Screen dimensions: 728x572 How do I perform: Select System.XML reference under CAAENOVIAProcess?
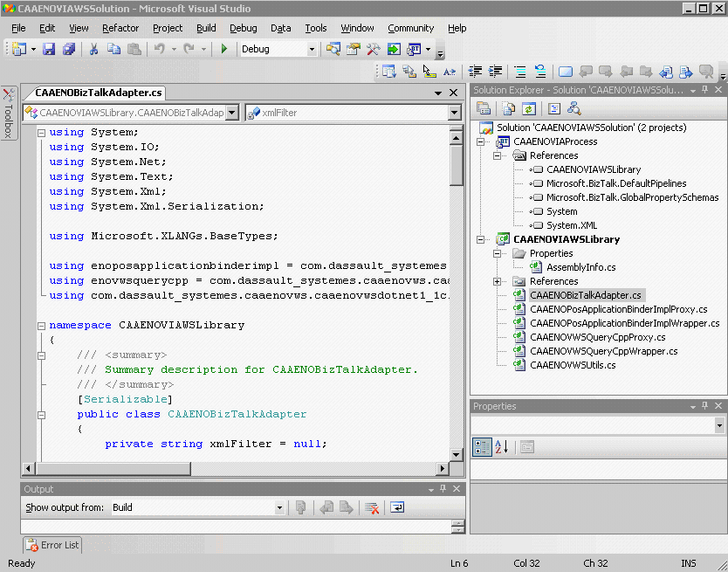pos(572,226)
